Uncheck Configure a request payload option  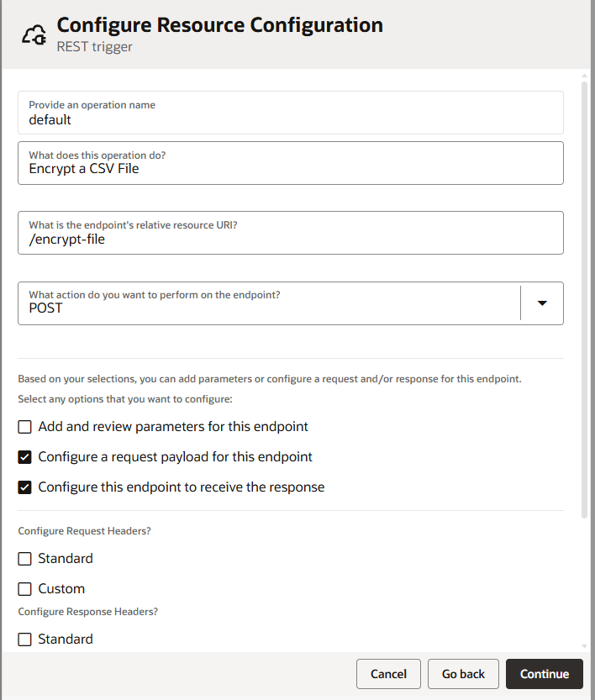pos(25,457)
